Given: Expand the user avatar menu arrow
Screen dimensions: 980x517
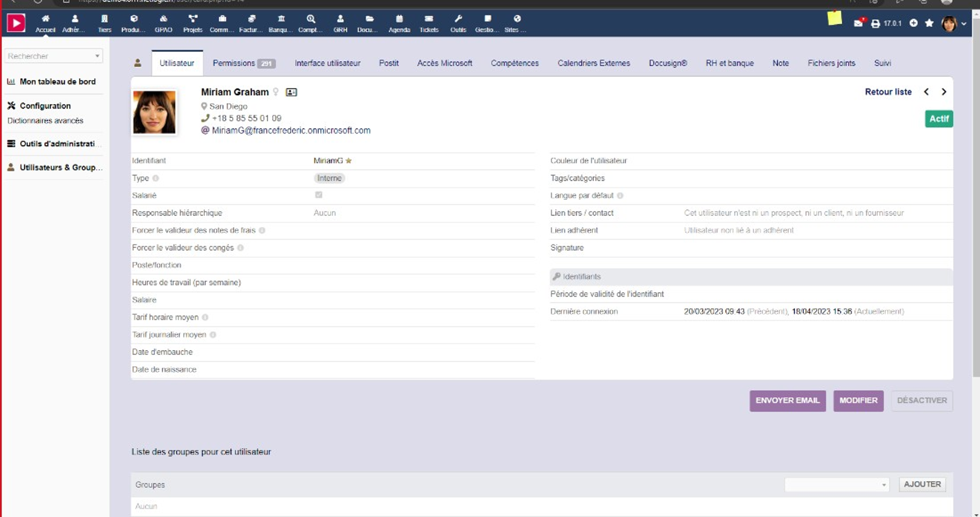Looking at the screenshot, I should [964, 23].
